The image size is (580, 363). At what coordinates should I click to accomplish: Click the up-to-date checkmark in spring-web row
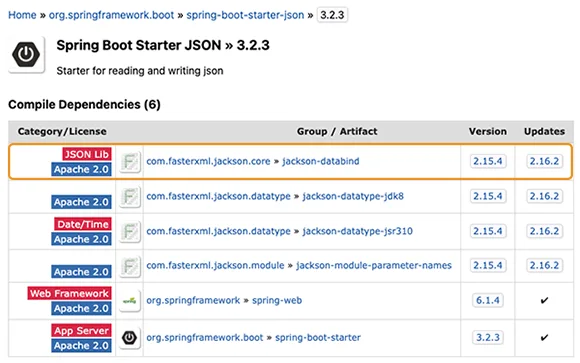coord(544,300)
